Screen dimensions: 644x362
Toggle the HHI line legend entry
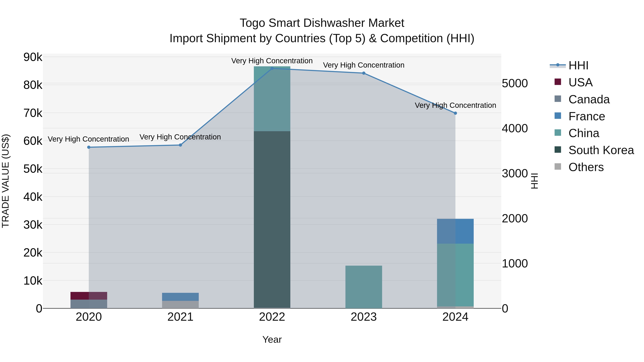click(x=569, y=65)
